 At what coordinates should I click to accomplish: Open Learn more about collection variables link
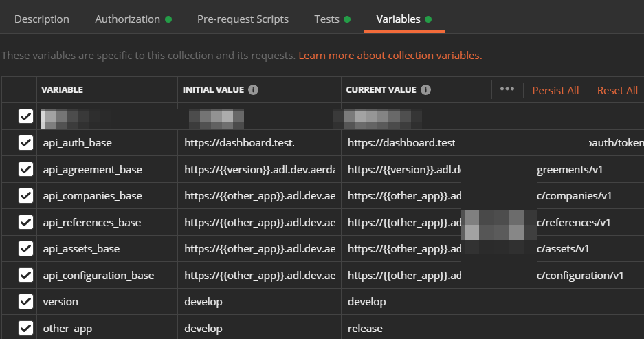(x=390, y=55)
